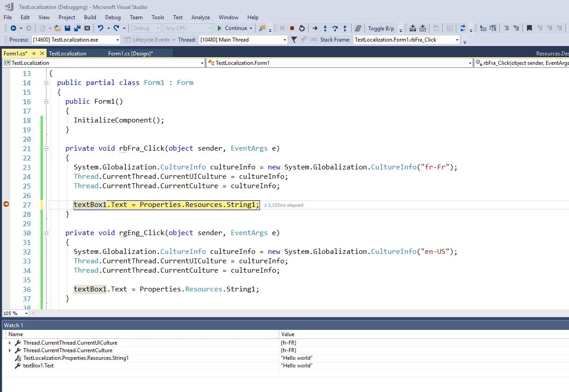Image resolution: width=569 pixels, height=392 pixels.
Task: Close the Form1.cs tab
Action: [x=42, y=53]
